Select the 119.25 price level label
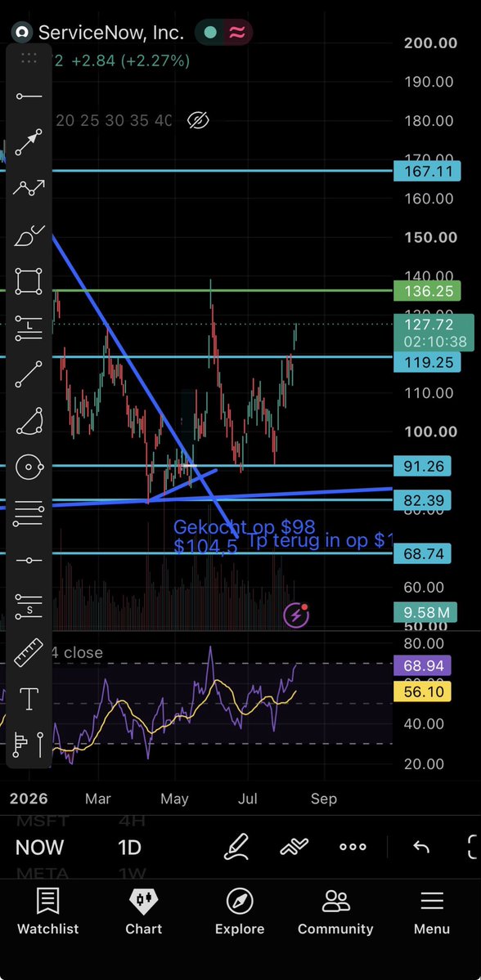The height and width of the screenshot is (980, 481). click(427, 362)
